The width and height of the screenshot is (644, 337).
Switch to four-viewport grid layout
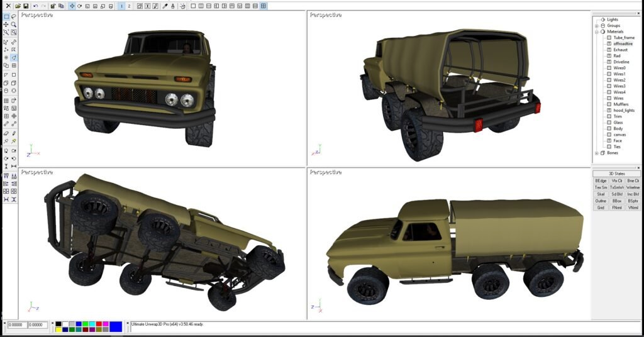(x=264, y=6)
